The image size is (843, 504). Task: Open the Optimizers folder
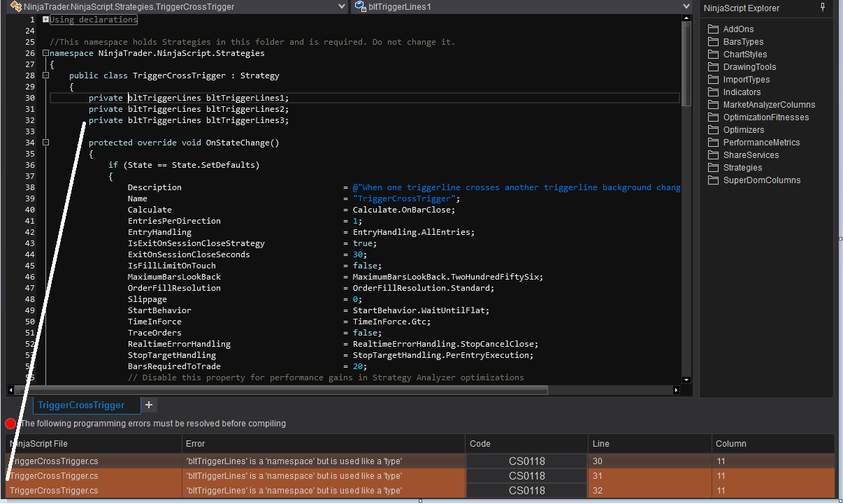pos(743,130)
